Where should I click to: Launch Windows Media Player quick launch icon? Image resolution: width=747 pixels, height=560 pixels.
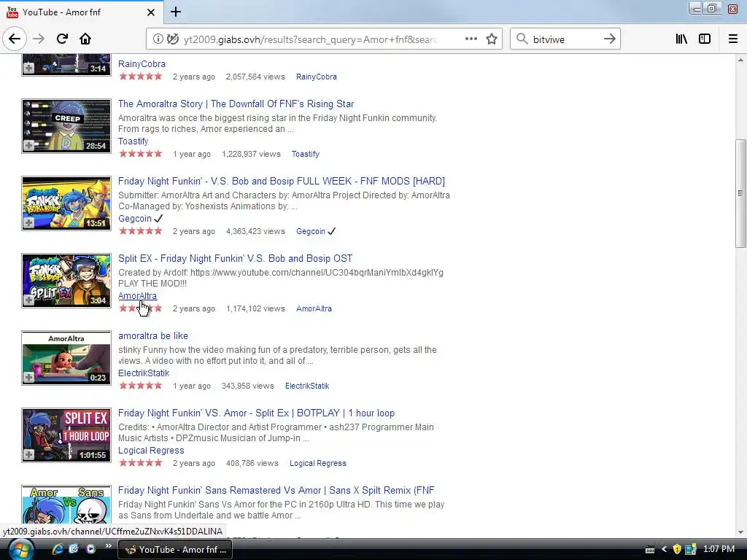[90, 549]
